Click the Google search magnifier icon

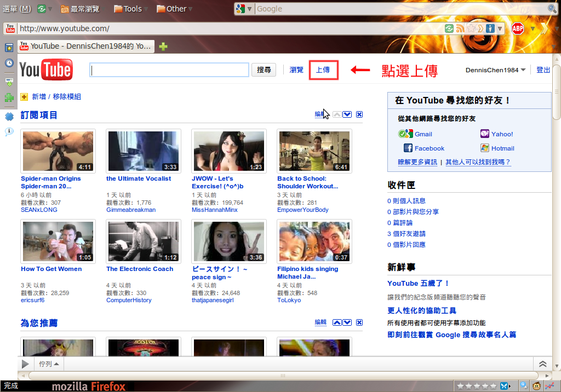[552, 9]
